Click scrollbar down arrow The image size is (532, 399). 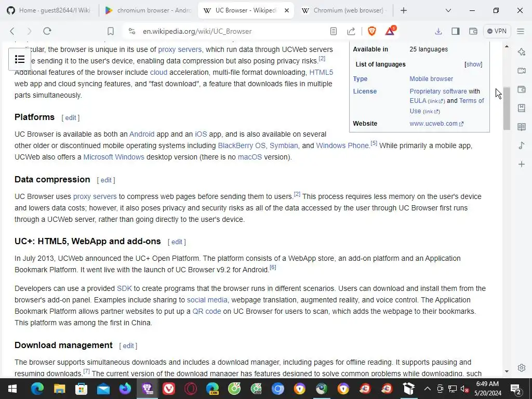click(x=507, y=371)
